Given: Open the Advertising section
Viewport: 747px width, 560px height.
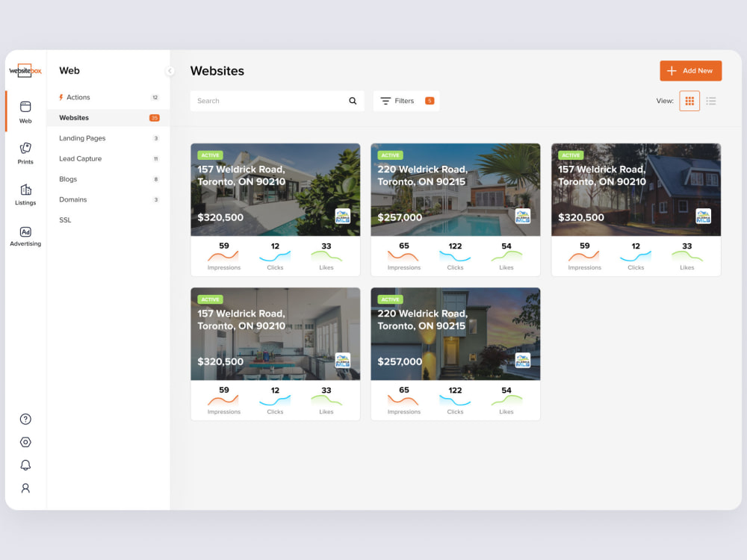Looking at the screenshot, I should (x=25, y=236).
